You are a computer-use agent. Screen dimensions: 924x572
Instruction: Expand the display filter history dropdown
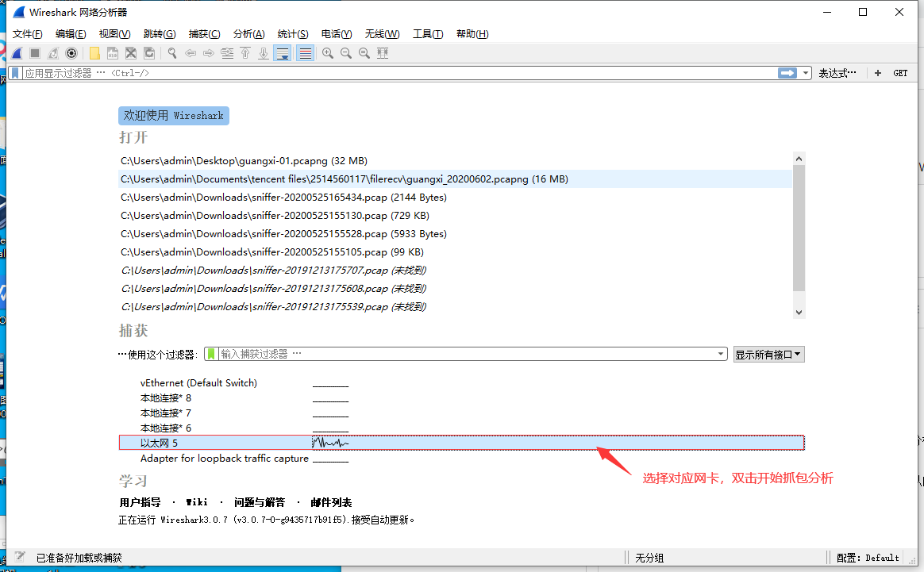[806, 73]
